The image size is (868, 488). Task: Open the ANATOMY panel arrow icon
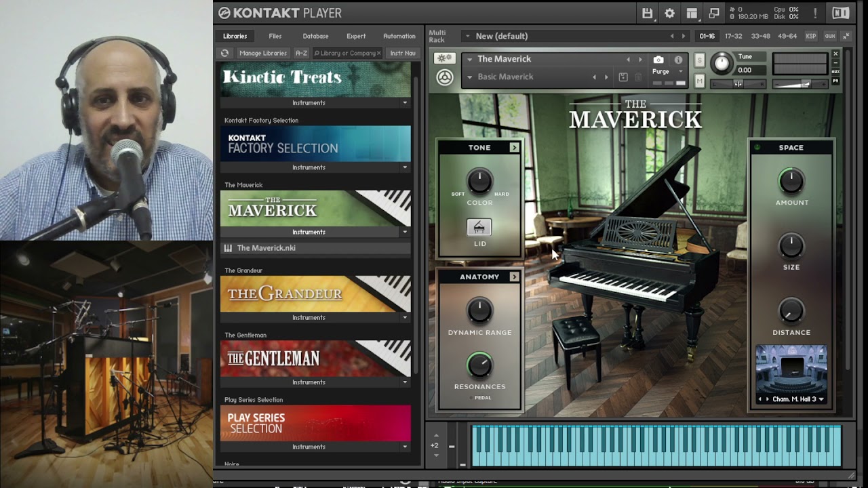(x=514, y=277)
